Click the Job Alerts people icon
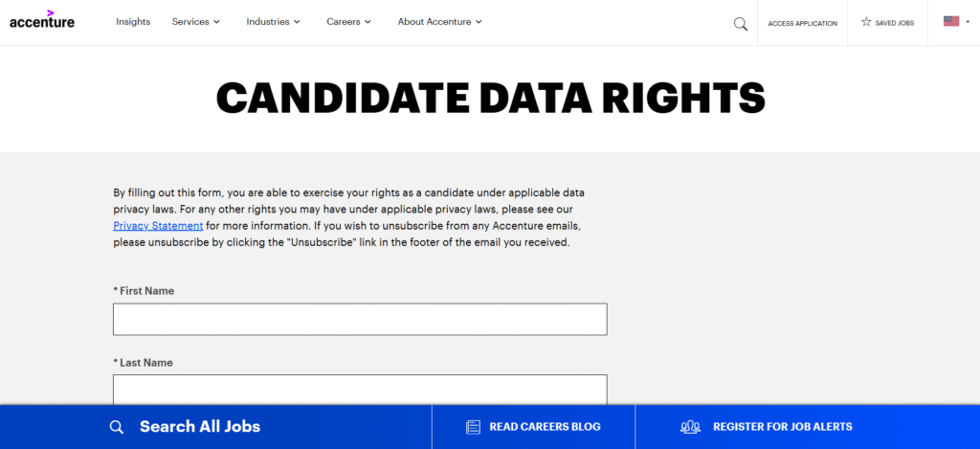The image size is (980, 449). pyautogui.click(x=690, y=427)
